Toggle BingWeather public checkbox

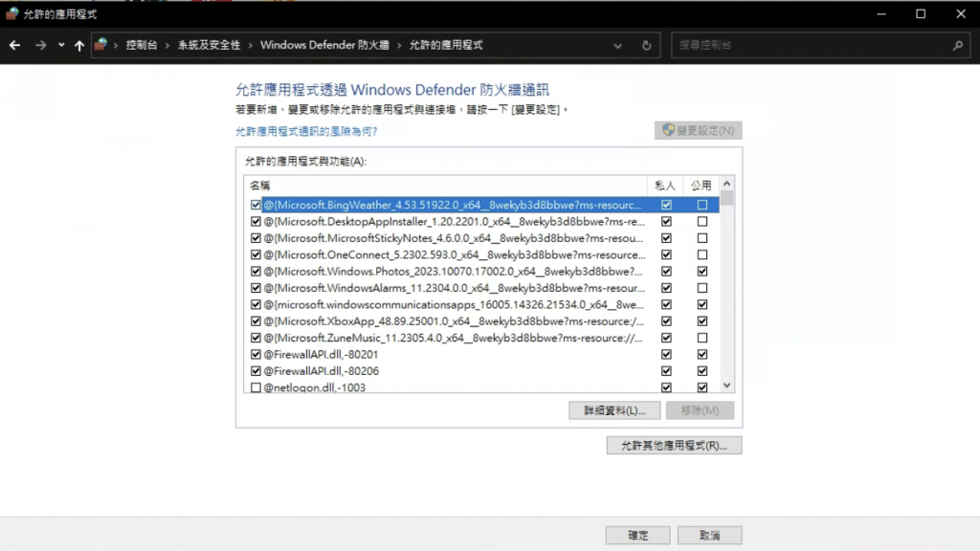702,205
